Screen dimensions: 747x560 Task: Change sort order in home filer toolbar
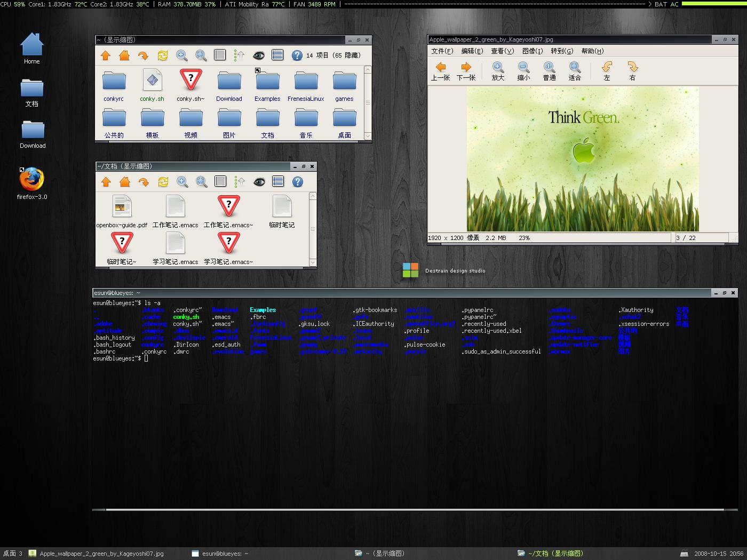239,55
